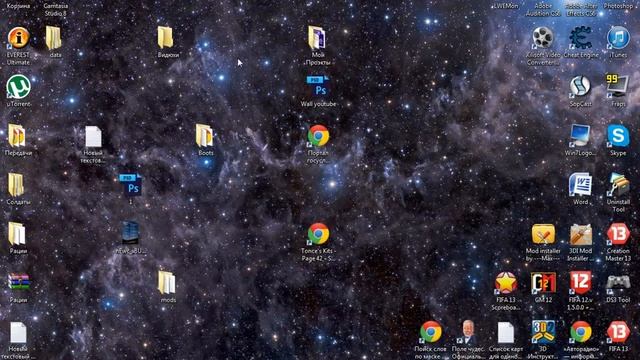Launch FIFA 12.v 1.3.0.0 shortcut

[580, 283]
